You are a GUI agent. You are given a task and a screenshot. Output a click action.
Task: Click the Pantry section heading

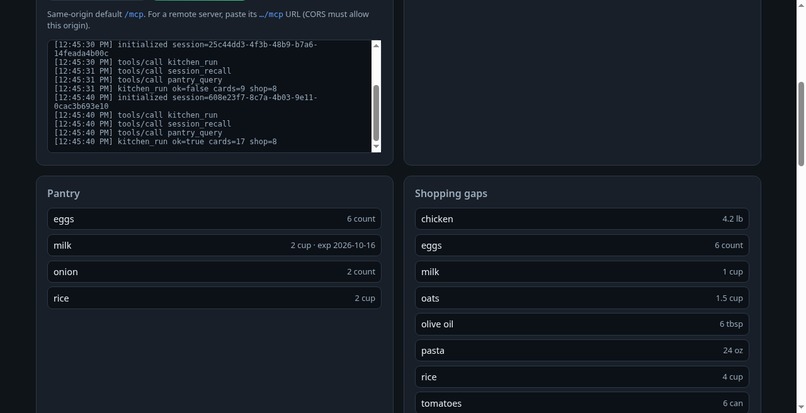click(63, 193)
